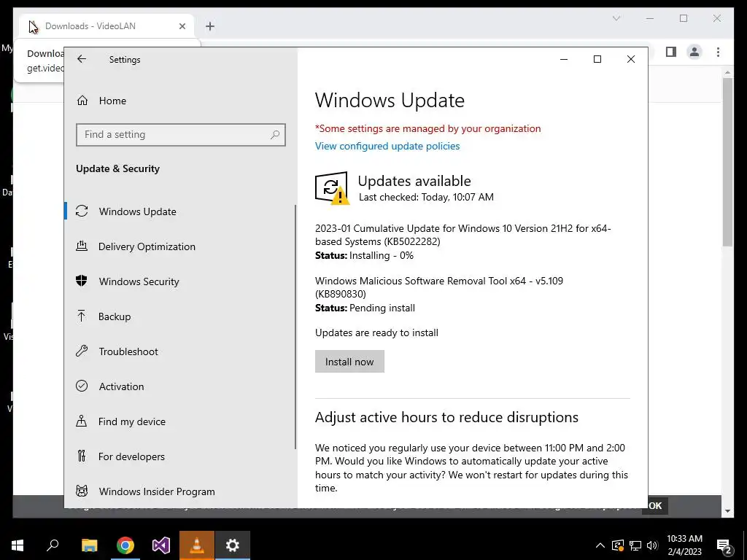The height and width of the screenshot is (560, 747).
Task: Click the Windows Security shield icon
Action: (82, 281)
